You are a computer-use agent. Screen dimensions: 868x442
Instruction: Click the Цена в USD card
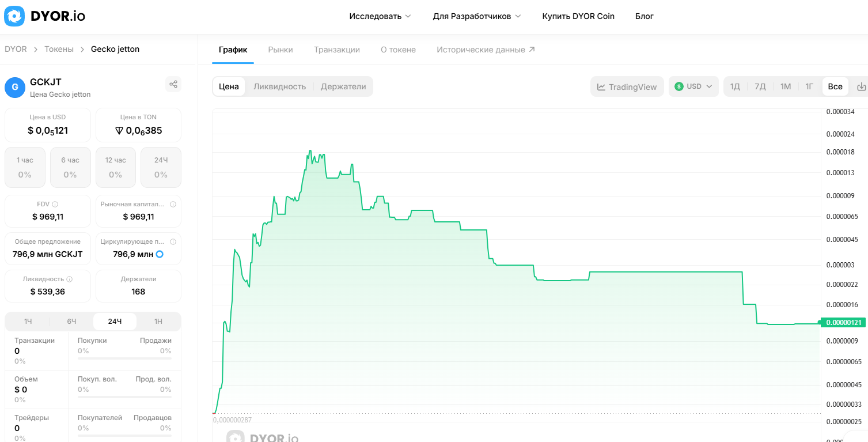pyautogui.click(x=48, y=124)
